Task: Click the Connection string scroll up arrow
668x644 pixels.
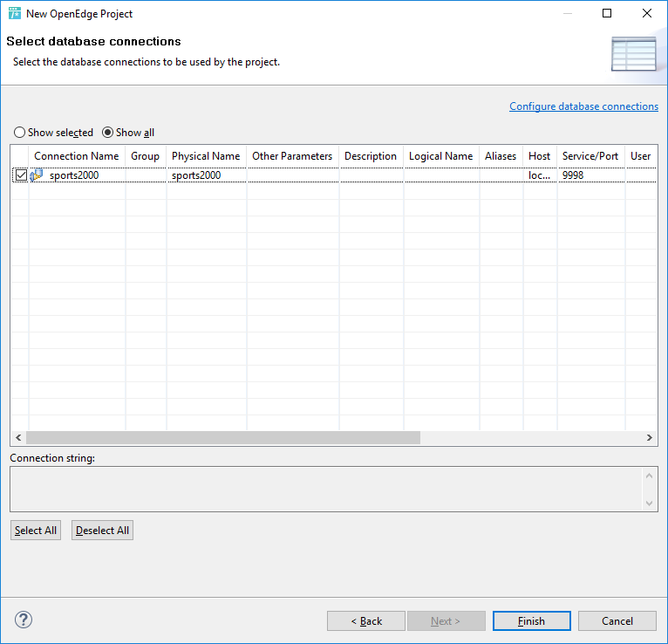Action: click(x=650, y=476)
